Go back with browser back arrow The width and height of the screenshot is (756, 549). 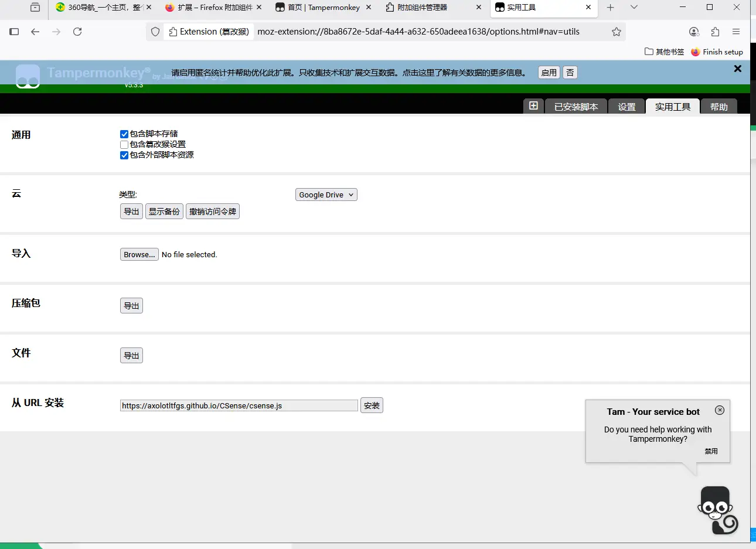[x=35, y=32]
